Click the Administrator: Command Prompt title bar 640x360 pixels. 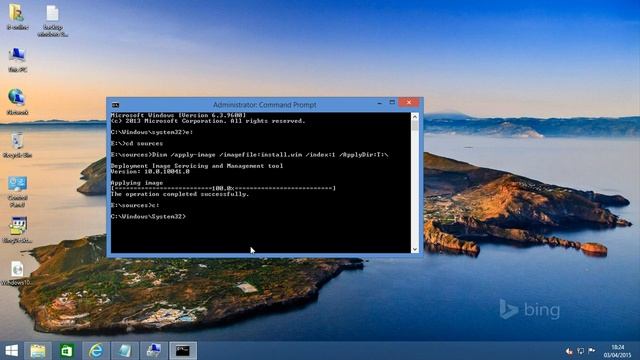point(264,105)
